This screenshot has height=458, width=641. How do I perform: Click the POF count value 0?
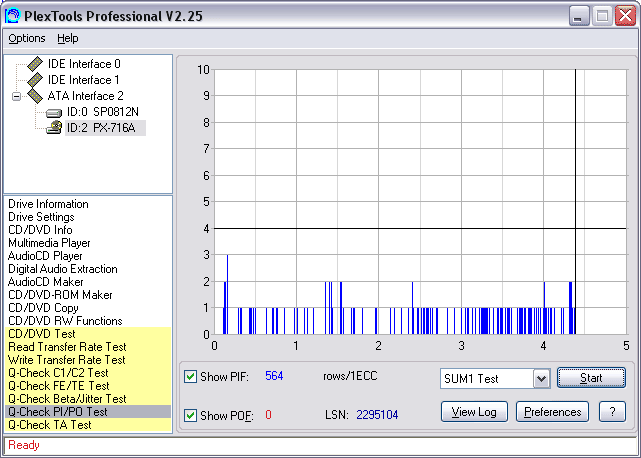click(x=268, y=415)
